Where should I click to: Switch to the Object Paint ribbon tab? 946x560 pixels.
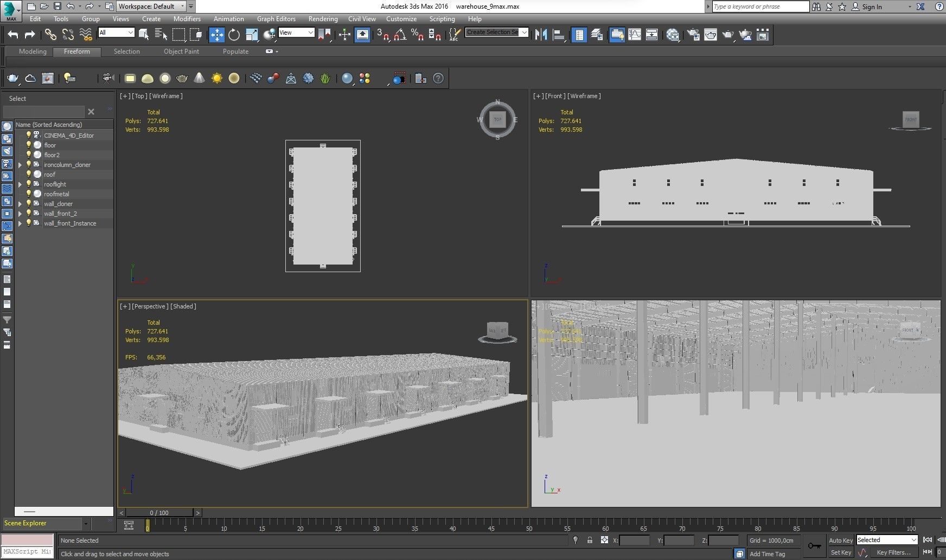(181, 52)
